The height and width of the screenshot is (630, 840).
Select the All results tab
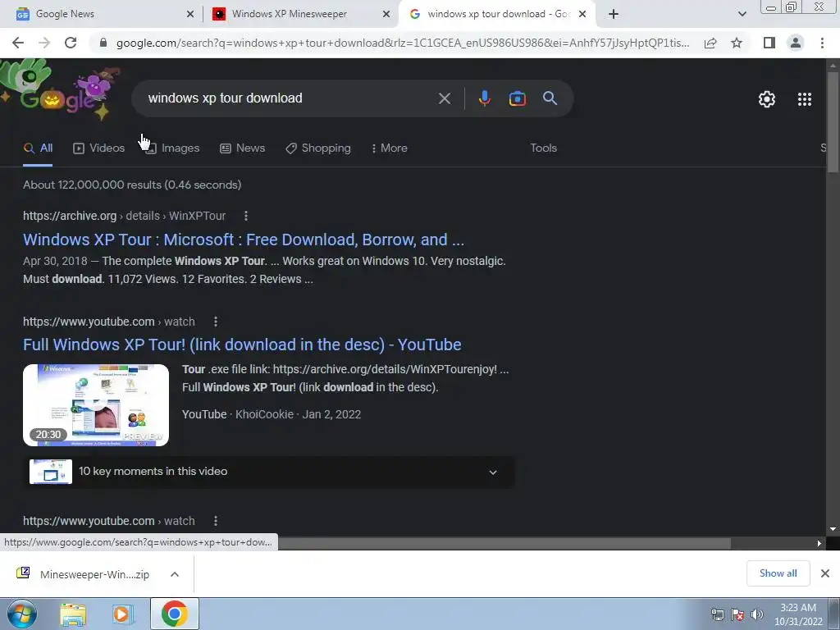click(x=38, y=148)
